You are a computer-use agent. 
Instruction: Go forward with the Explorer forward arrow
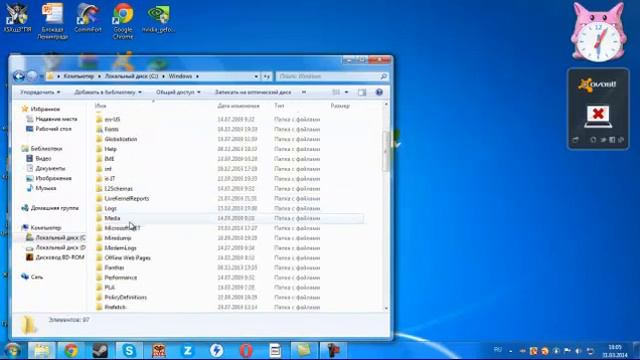[32, 76]
